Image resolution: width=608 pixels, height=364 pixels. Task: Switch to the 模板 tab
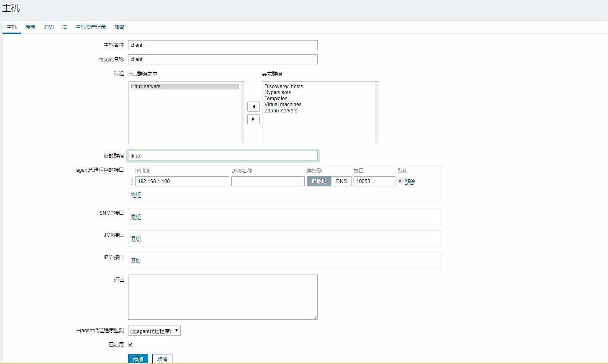tap(30, 27)
